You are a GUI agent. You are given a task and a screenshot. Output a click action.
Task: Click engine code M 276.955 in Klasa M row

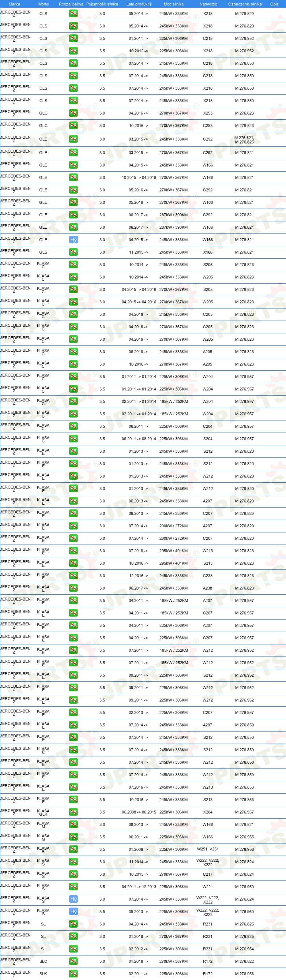[244, 837]
